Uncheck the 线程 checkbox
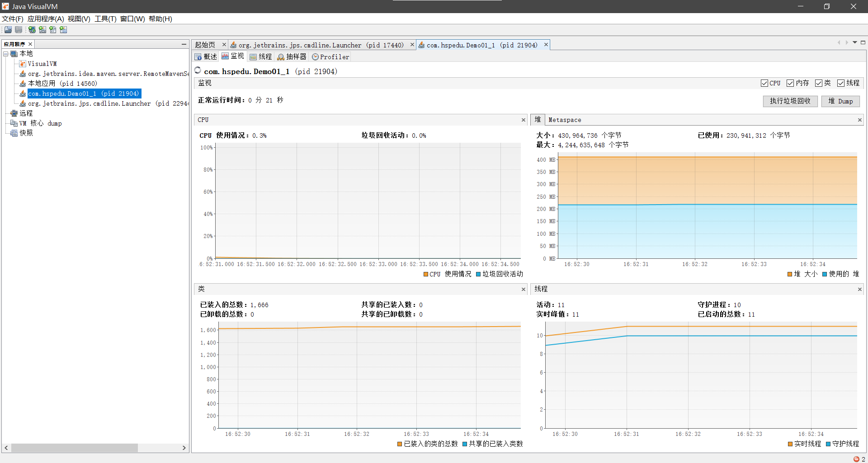The width and height of the screenshot is (868, 463). pyautogui.click(x=841, y=83)
